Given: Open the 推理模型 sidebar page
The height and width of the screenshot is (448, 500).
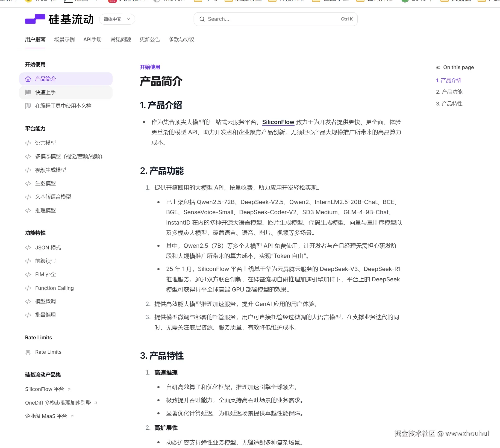Looking at the screenshot, I should tap(66, 210).
